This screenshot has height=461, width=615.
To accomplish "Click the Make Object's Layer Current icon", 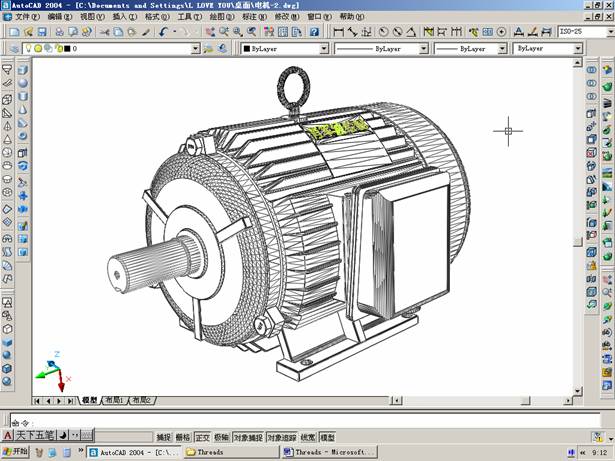I will 208,49.
